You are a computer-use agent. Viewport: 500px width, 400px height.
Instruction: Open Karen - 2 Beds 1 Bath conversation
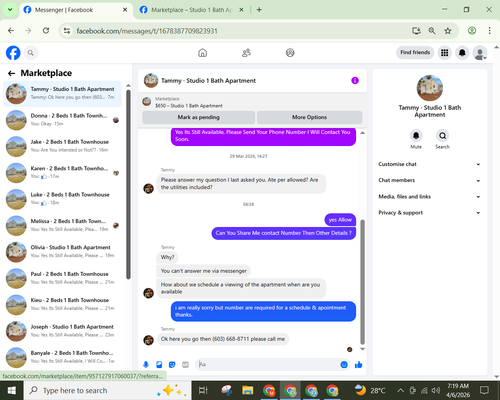(x=62, y=173)
